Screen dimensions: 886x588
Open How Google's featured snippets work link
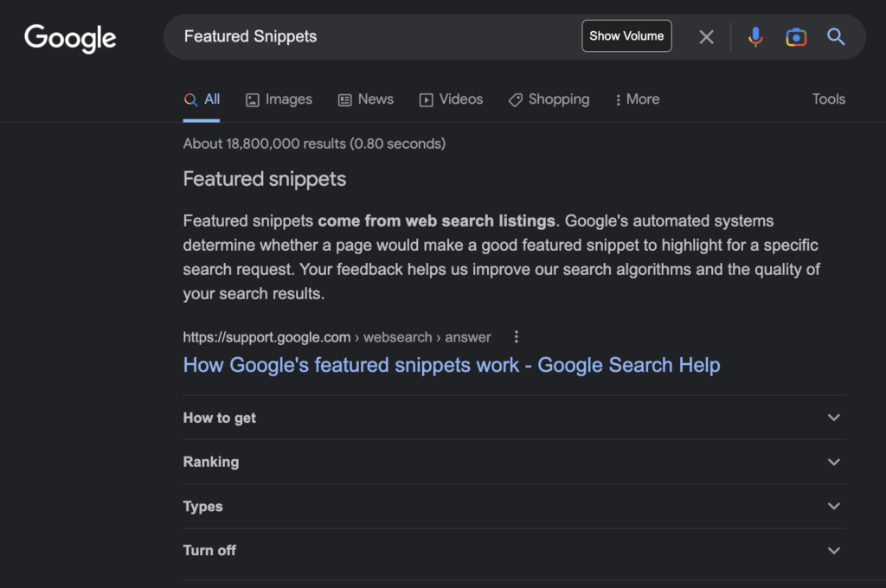point(451,365)
